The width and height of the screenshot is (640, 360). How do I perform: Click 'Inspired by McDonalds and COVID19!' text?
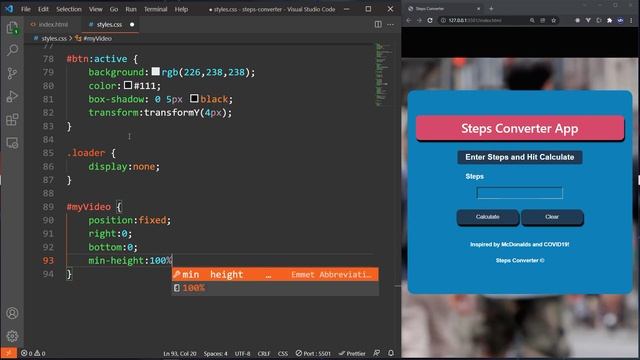tap(520, 244)
